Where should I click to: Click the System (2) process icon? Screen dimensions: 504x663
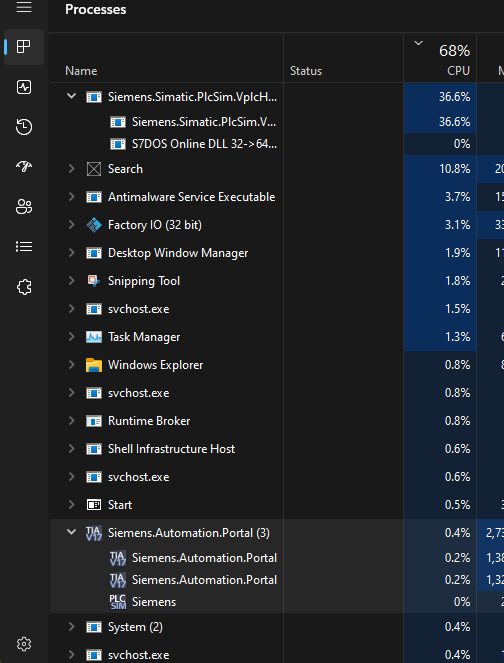click(94, 627)
